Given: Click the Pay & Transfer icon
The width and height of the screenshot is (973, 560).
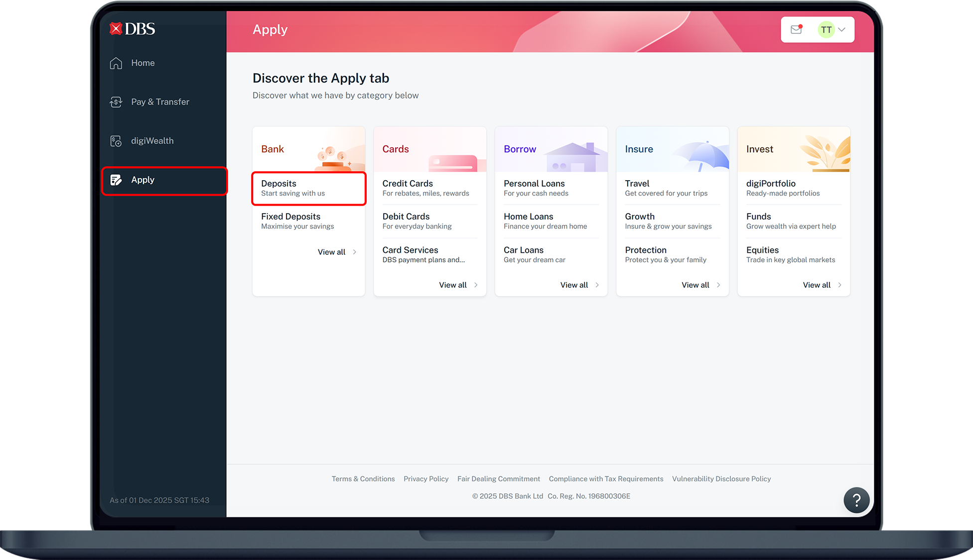Looking at the screenshot, I should (116, 102).
